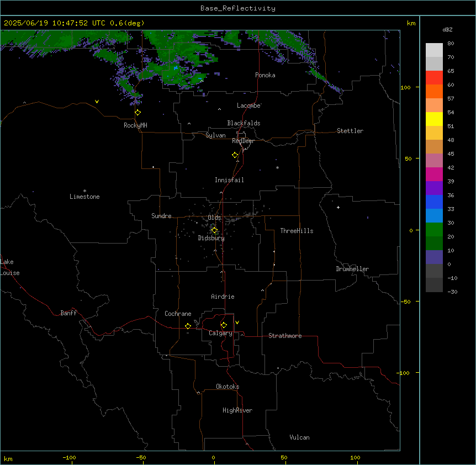Screen dimensions: 476x465
Task: Click the Ponoka city label
Action: point(265,75)
